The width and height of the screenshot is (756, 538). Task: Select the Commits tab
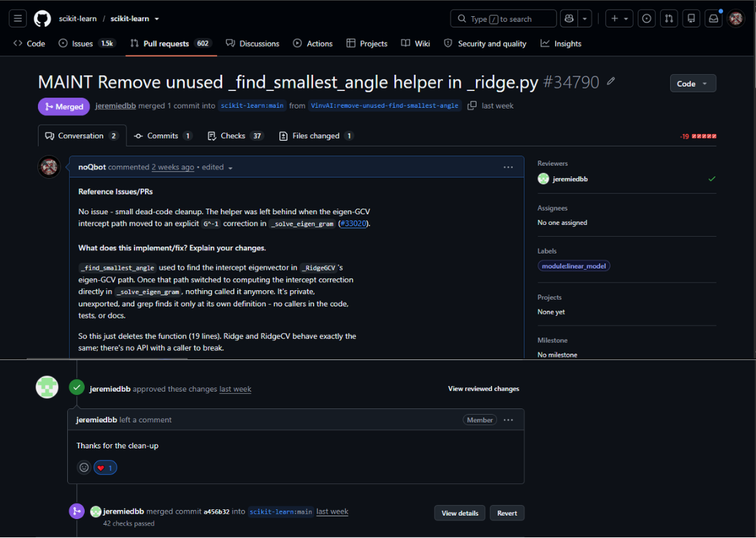click(163, 136)
